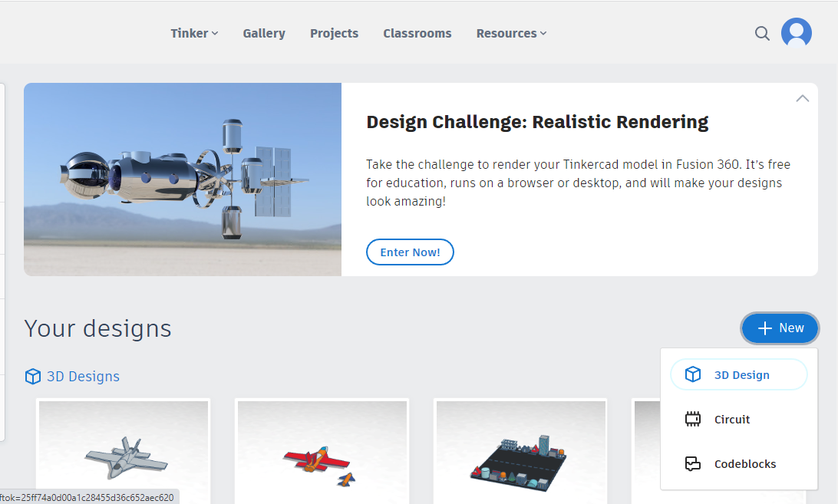Screen dimensions: 838x504
Task: Open the New creation dropdown
Action: (780, 328)
